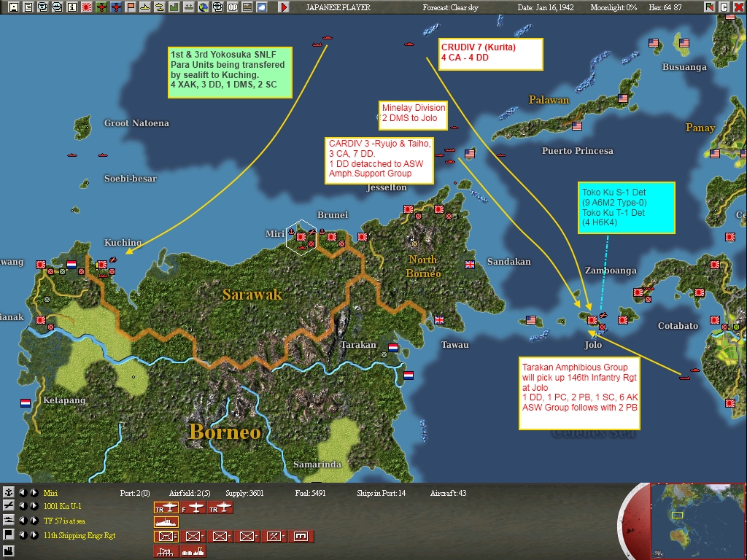Click the Dutch flag near Ketapang

point(26,402)
